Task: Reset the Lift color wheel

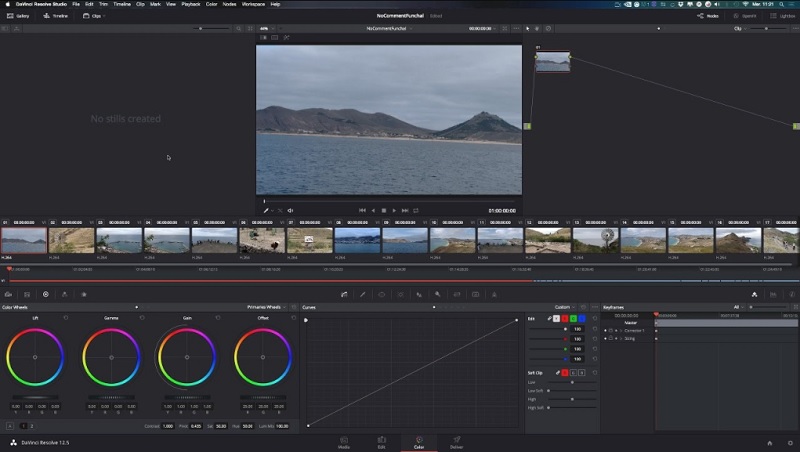Action: [66, 318]
